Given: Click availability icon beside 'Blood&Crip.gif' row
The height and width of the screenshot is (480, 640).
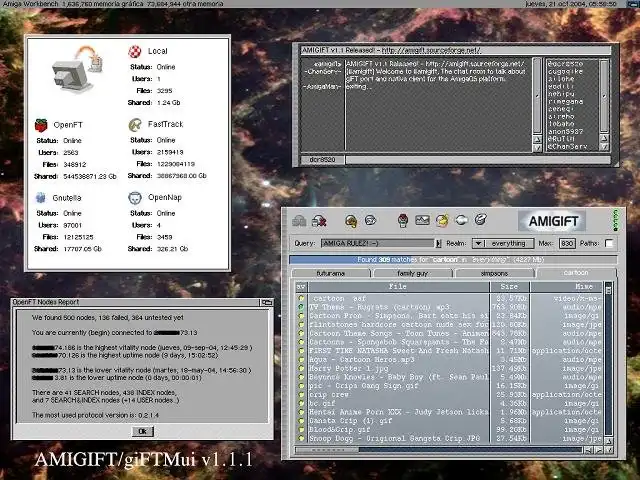Looking at the screenshot, I should (x=301, y=429).
